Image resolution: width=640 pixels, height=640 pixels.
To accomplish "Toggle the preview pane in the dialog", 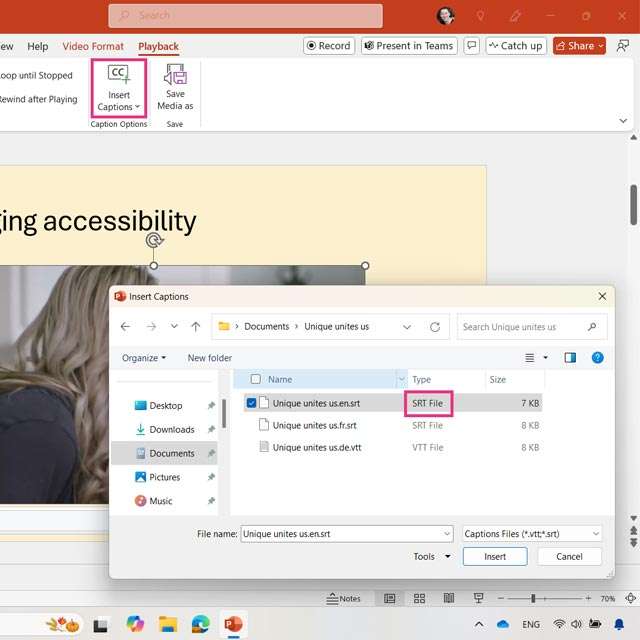I will tap(570, 357).
